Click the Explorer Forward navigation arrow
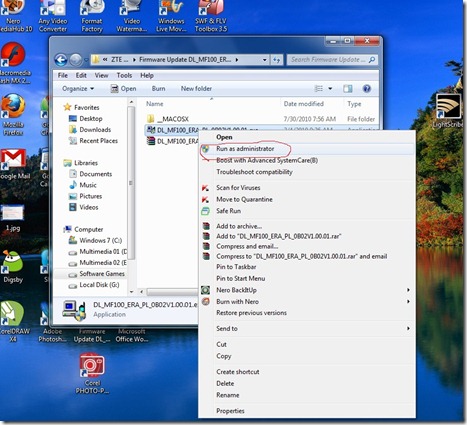Image resolution: width=467 pixels, height=425 pixels. coord(76,60)
